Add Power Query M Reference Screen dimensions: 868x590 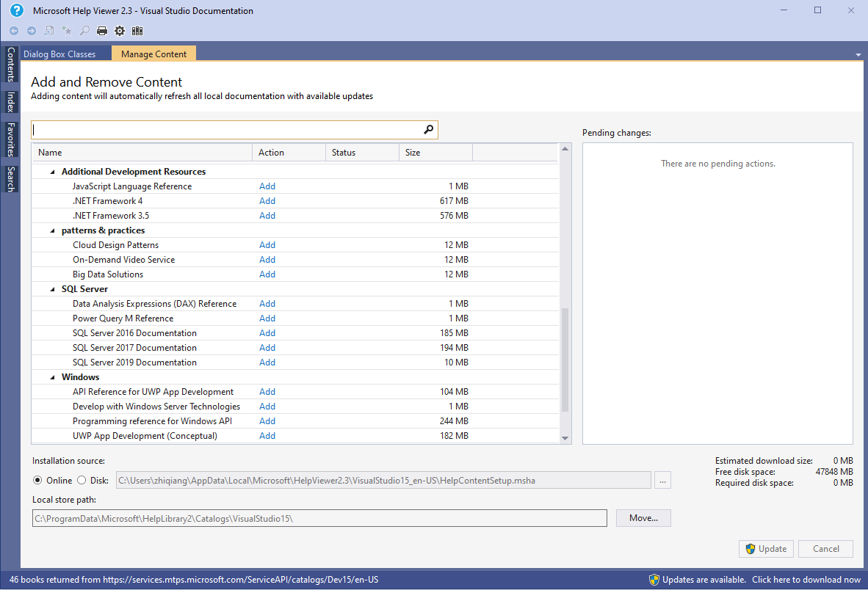267,318
